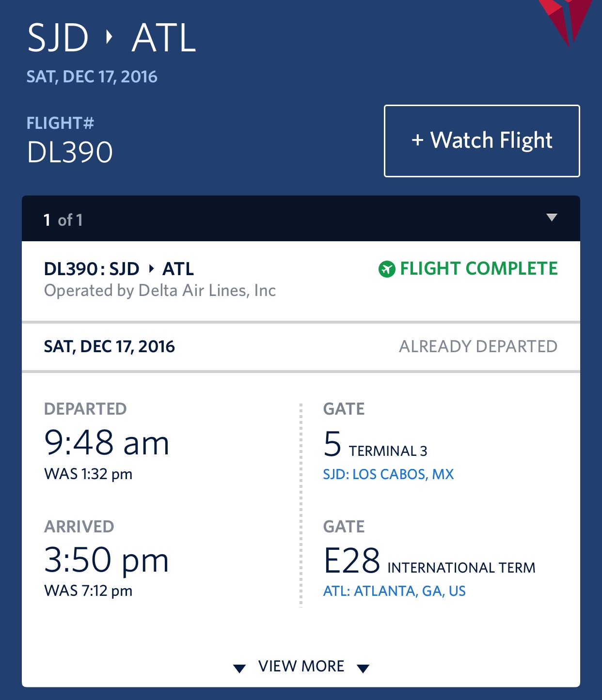Select the 1 of 1 segment label
Screen dimensions: 602x700
coord(63,220)
